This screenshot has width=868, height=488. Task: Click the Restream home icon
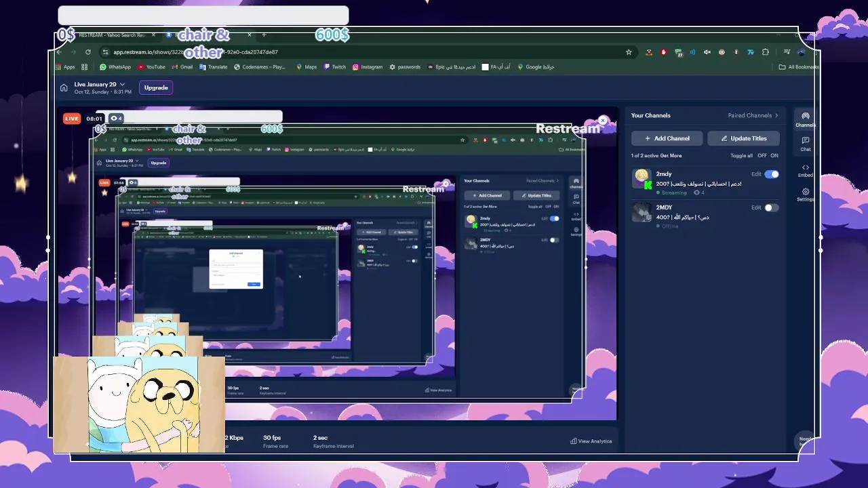pyautogui.click(x=64, y=87)
